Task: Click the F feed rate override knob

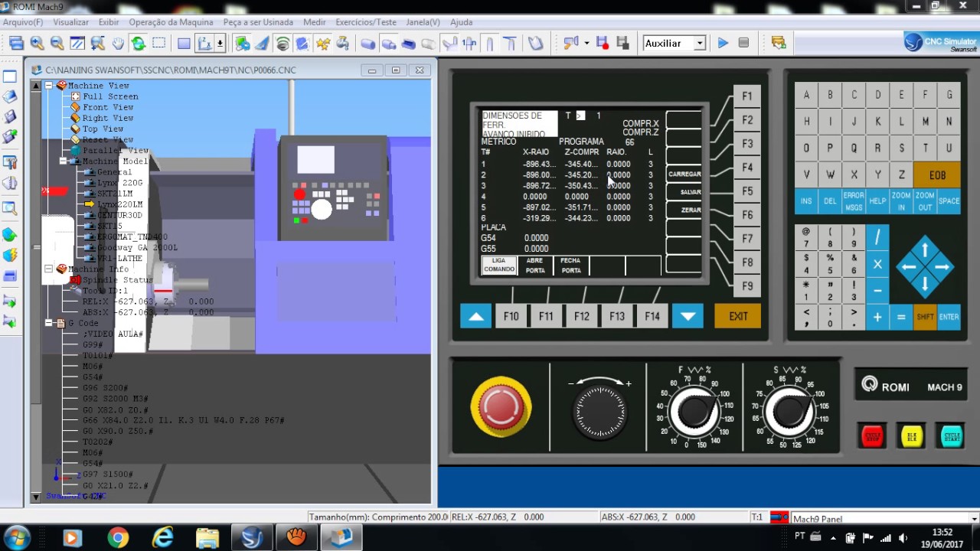Action: (x=694, y=412)
